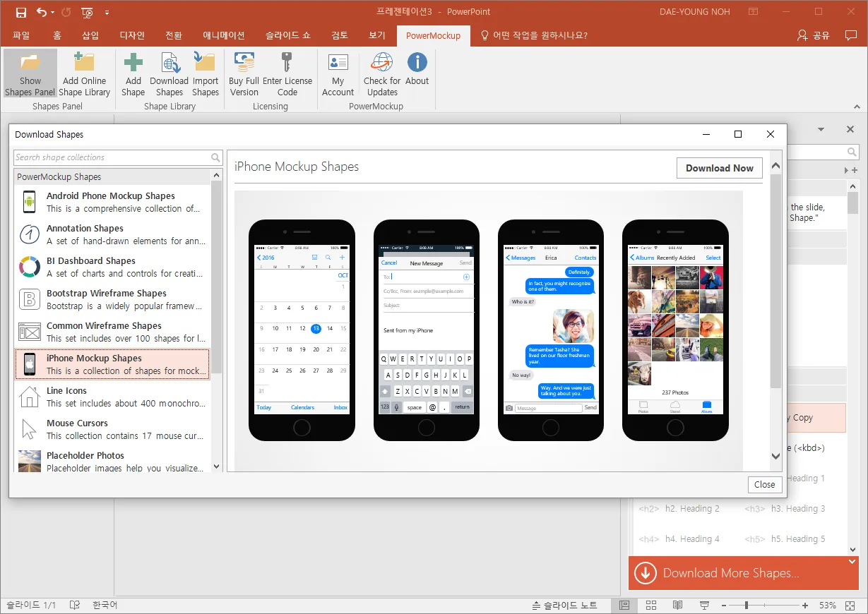This screenshot has width=868, height=614.
Task: Open Quick Access Toolbar customize dropdown
Action: pyautogui.click(x=107, y=12)
